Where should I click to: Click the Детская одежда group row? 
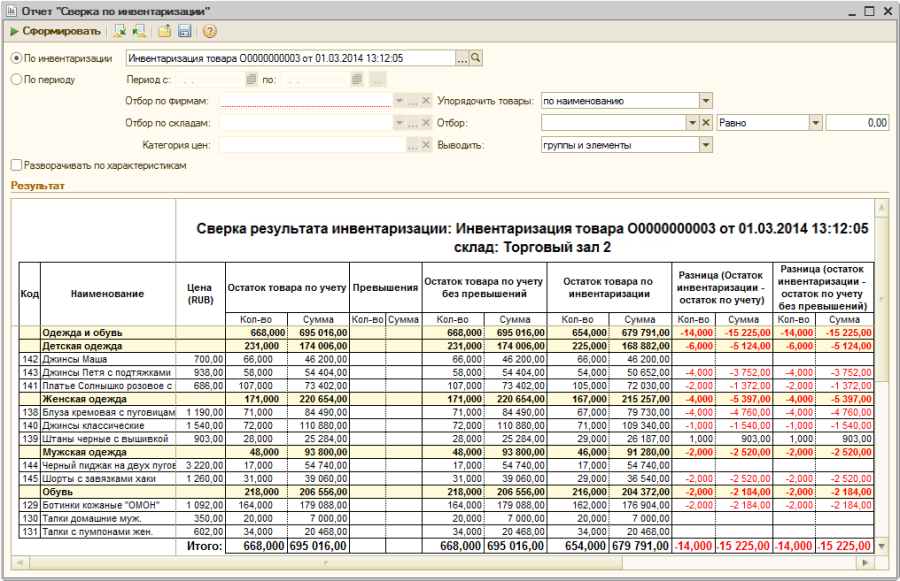tap(446, 346)
